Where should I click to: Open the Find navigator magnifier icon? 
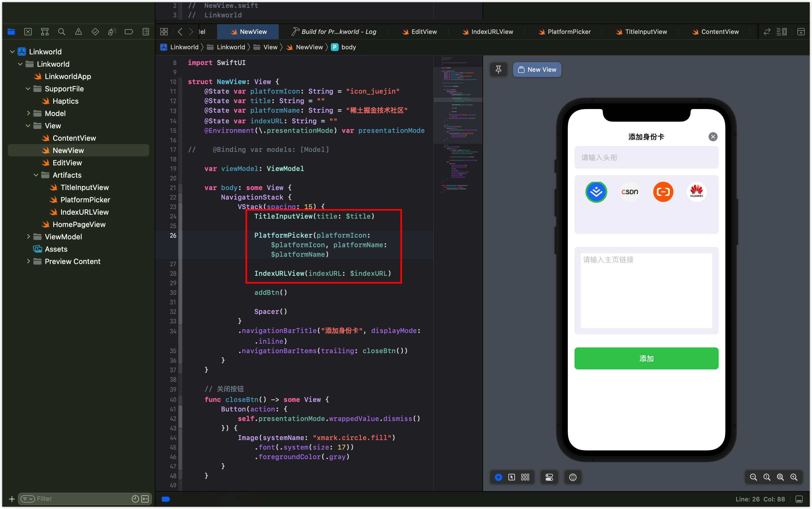pos(61,32)
